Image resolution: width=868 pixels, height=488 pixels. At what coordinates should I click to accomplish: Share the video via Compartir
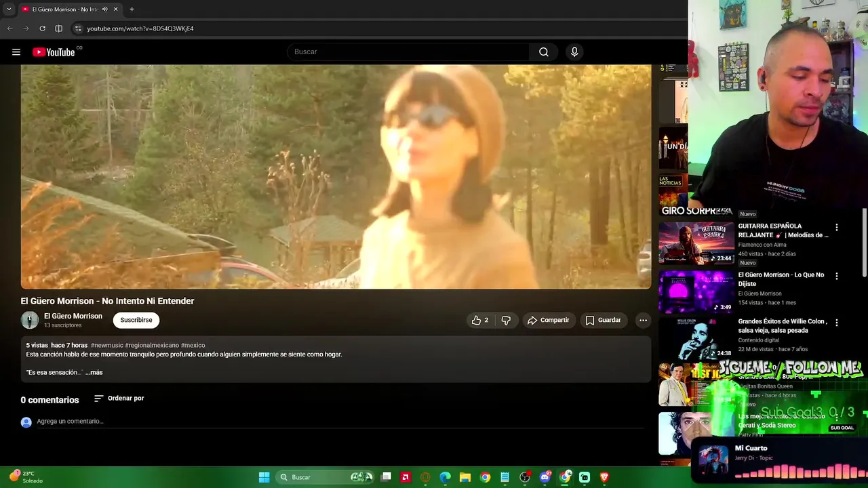[x=549, y=320]
